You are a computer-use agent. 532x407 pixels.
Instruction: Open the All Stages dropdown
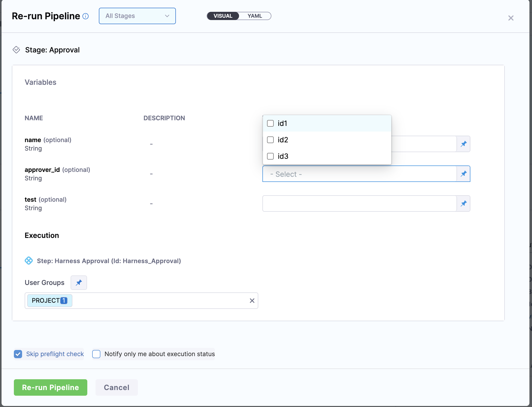click(137, 16)
